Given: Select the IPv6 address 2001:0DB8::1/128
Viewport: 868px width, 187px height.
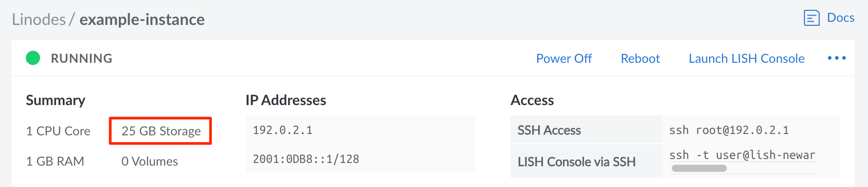Looking at the screenshot, I should click(x=306, y=159).
